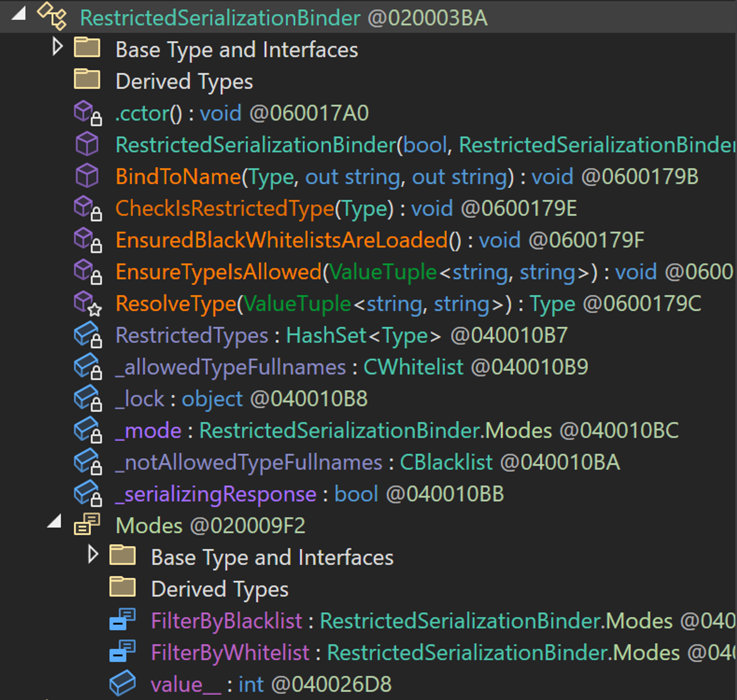Click the .cctor private method icon
This screenshot has height=700, width=737.
pos(87,113)
